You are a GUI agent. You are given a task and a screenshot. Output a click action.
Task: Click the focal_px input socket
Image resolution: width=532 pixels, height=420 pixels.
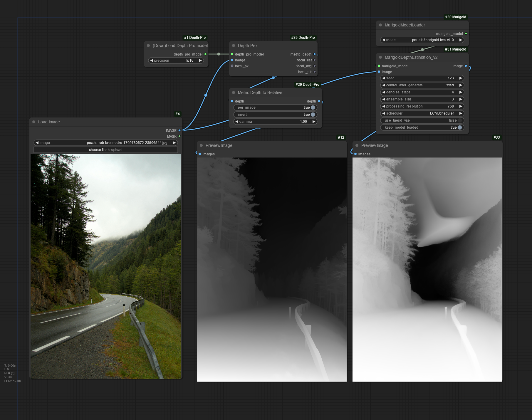(232, 66)
